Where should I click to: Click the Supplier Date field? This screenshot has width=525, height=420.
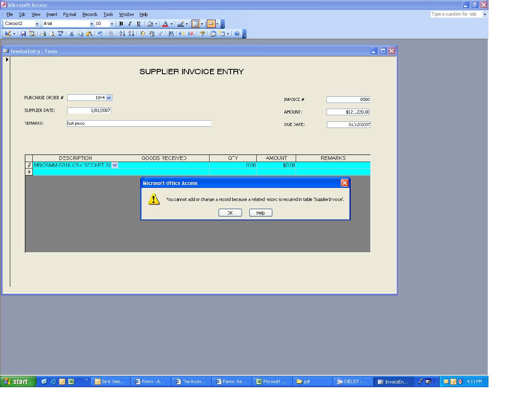[89, 110]
